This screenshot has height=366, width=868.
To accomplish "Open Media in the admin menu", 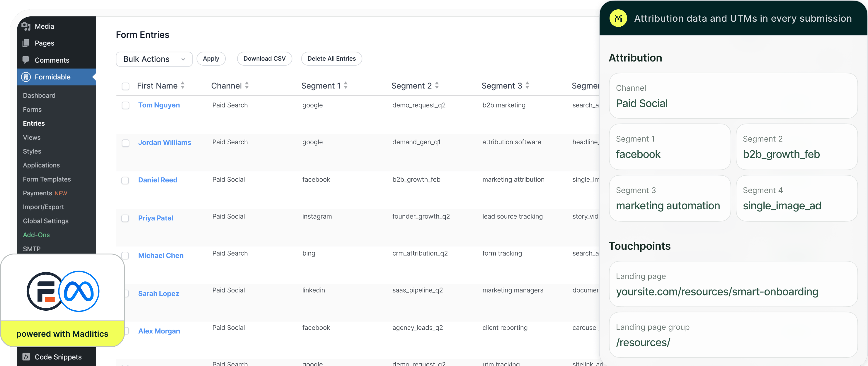I will click(56, 26).
